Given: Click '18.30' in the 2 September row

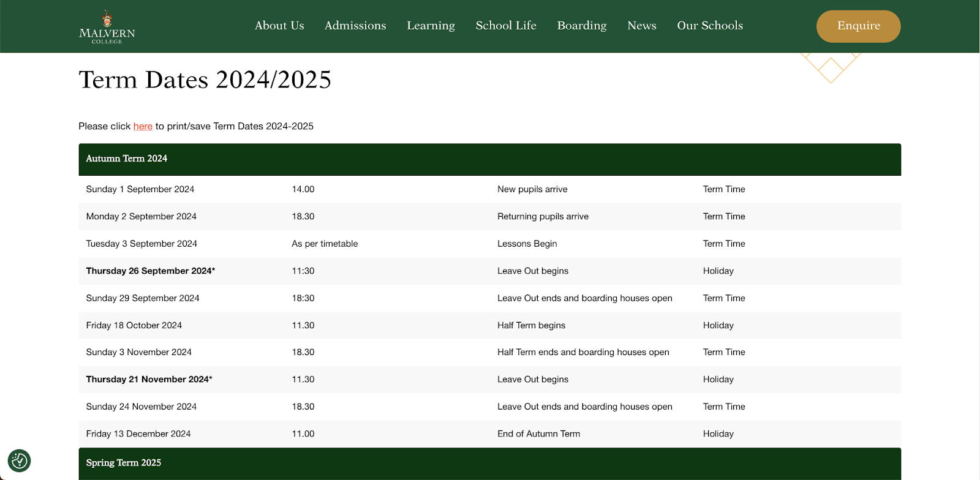Looking at the screenshot, I should [303, 216].
